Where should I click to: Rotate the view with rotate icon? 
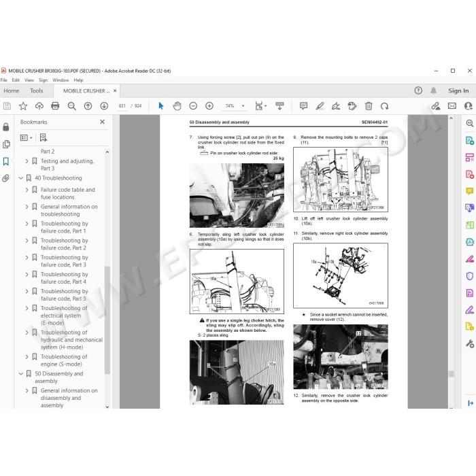pos(385,106)
